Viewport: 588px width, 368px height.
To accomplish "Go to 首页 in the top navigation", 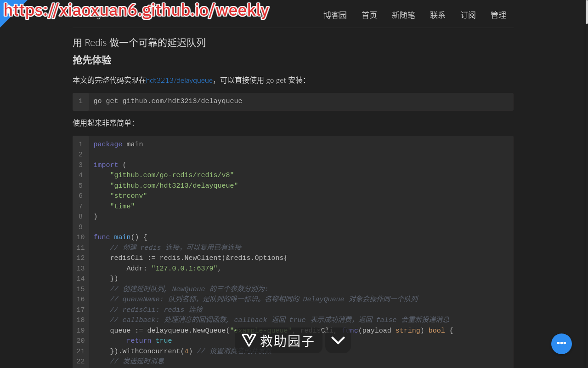I will coord(369,15).
